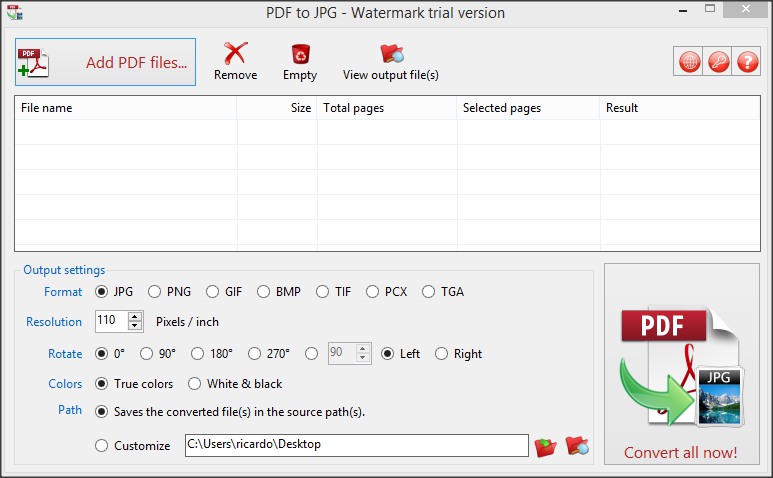Select Customize path option
This screenshot has width=773, height=478.
pos(102,446)
